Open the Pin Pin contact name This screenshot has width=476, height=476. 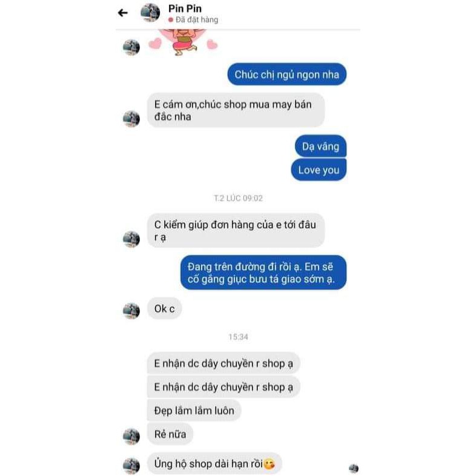coord(185,8)
